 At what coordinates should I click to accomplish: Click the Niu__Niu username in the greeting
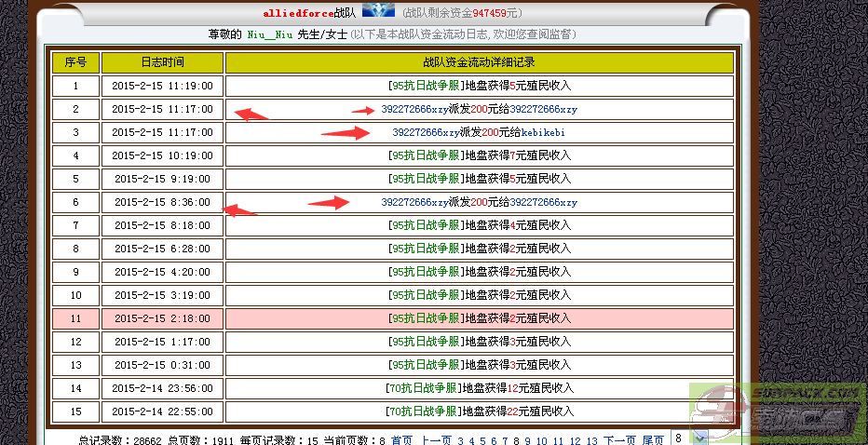pos(270,34)
